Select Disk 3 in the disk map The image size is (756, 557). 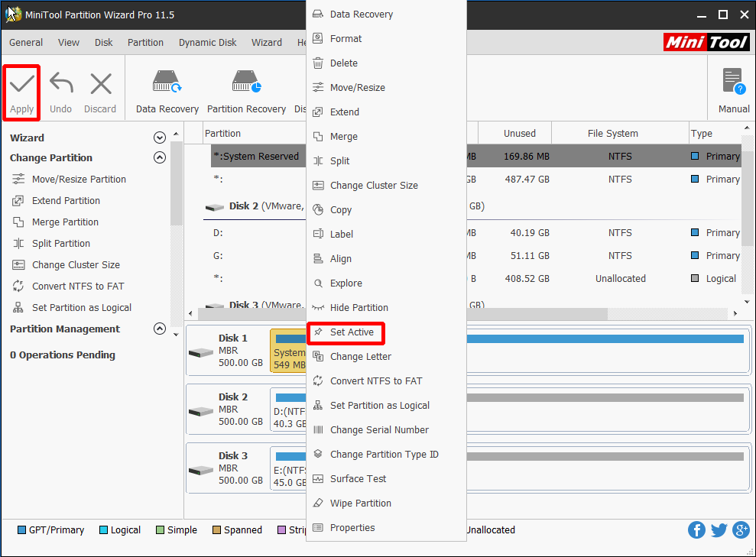click(x=226, y=468)
